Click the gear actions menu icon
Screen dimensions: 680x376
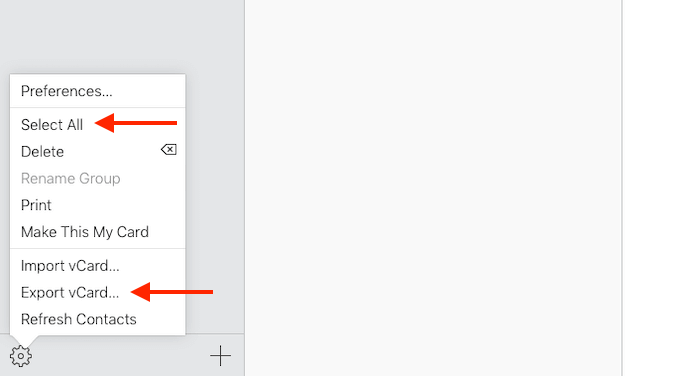[21, 356]
